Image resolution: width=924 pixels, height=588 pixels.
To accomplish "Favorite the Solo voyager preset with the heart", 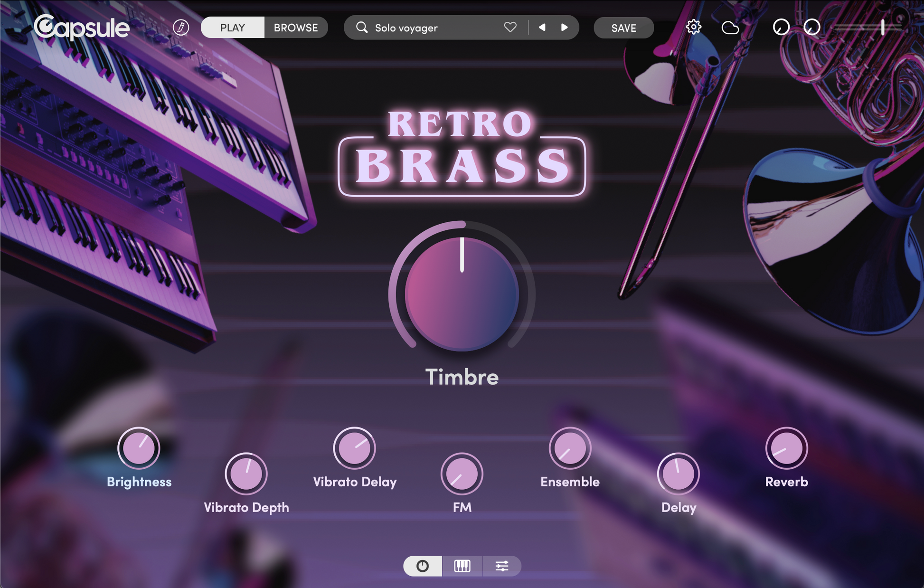I will point(509,28).
